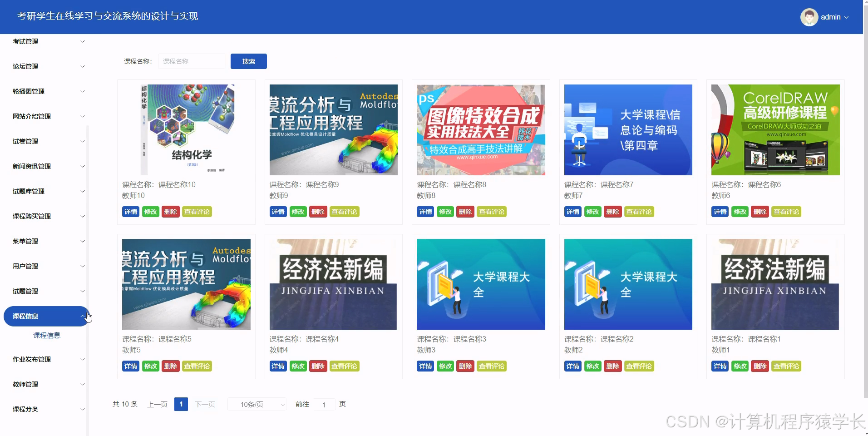Expand the 轮播图管理 sidebar menu
The width and height of the screenshot is (868, 436).
point(45,91)
